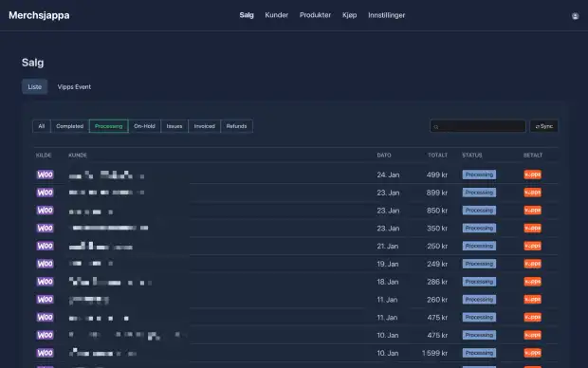Click the BETALT column header
Screen dimensions: 588x368
point(533,155)
